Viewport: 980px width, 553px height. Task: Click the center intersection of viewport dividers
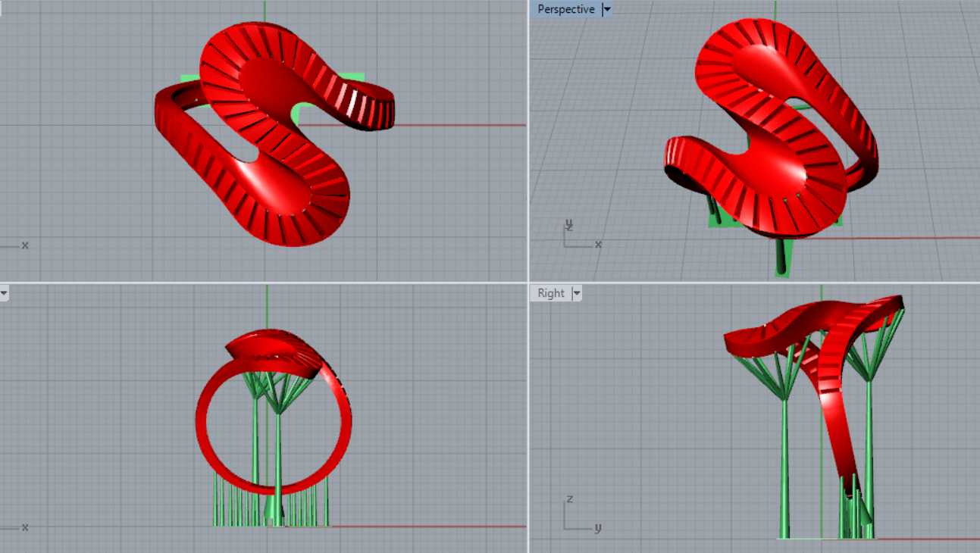528,283
